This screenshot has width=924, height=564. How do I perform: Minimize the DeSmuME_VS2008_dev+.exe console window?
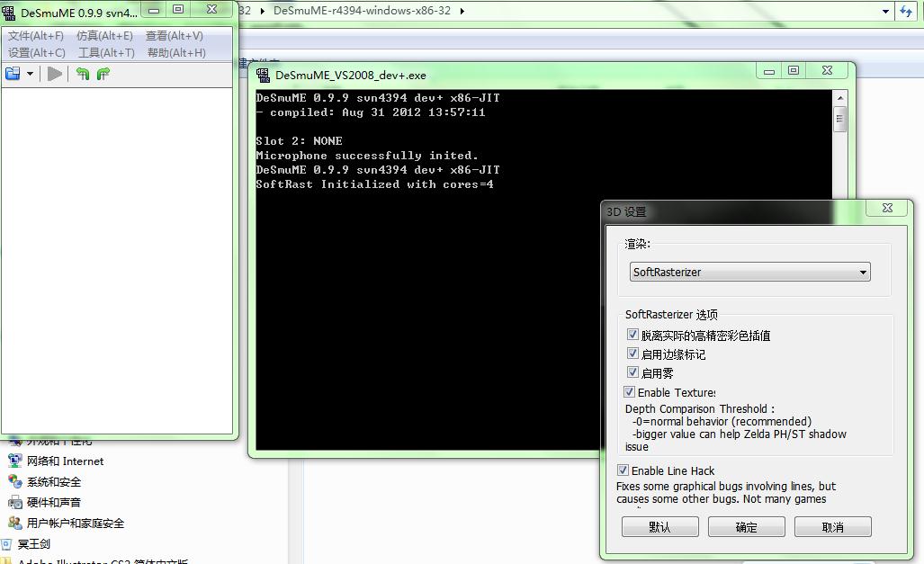(x=769, y=71)
